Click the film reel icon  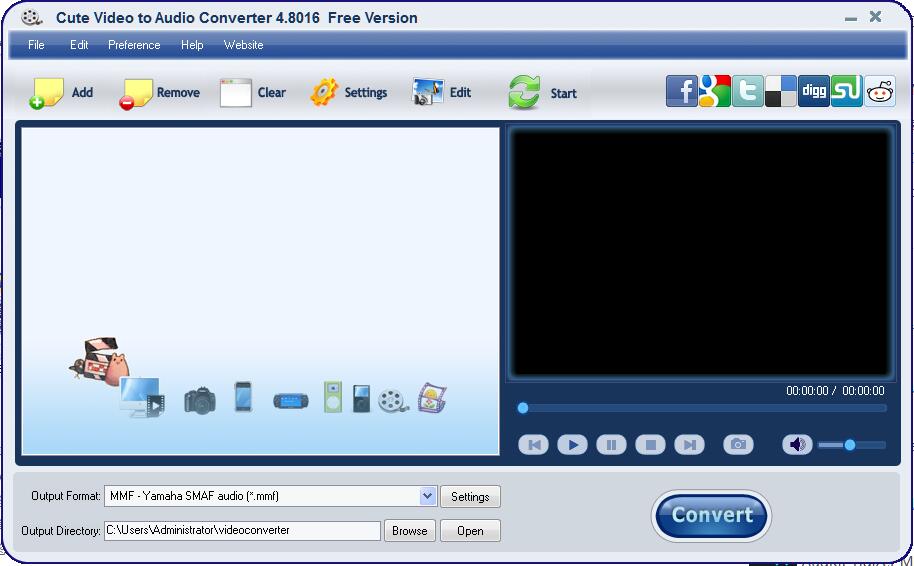click(393, 400)
